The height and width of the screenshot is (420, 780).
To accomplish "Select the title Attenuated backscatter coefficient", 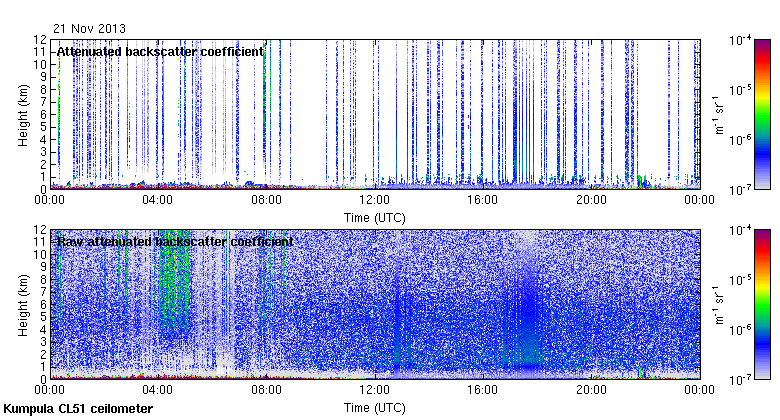I will click(x=160, y=52).
